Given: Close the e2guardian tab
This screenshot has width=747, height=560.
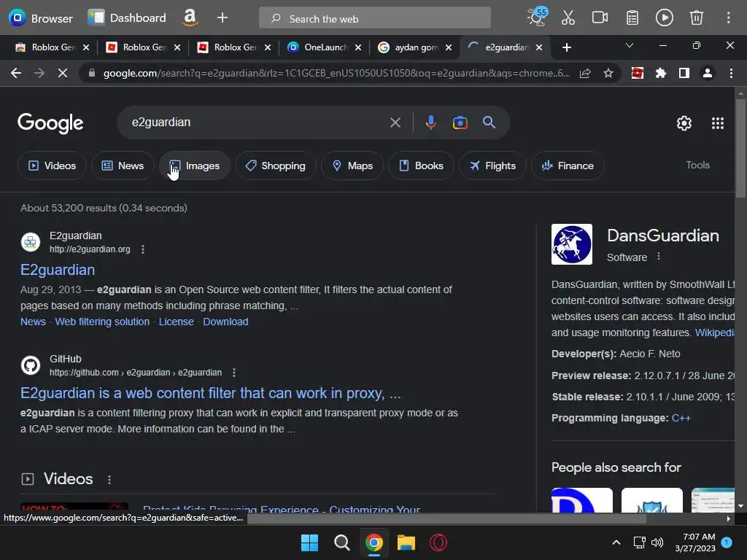Looking at the screenshot, I should click(539, 47).
